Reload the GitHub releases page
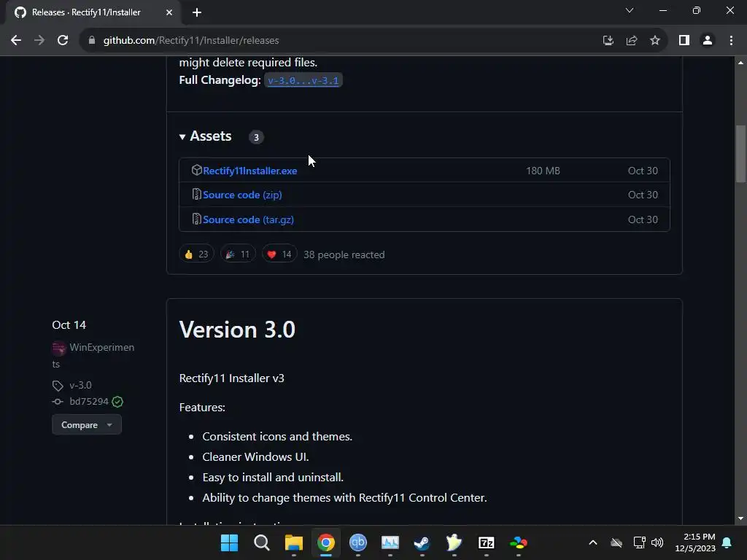The width and height of the screenshot is (747, 560). tap(63, 41)
